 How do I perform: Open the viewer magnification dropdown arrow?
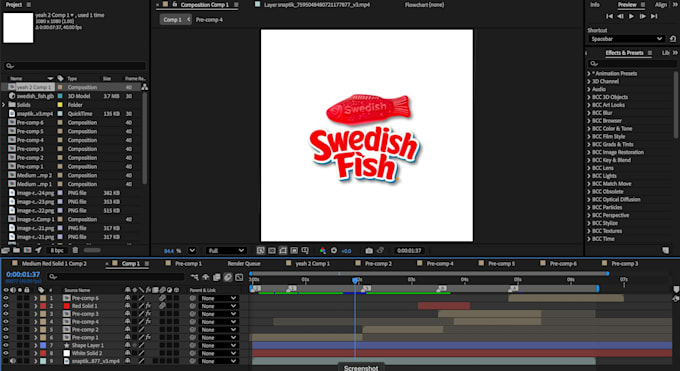pyautogui.click(x=192, y=250)
